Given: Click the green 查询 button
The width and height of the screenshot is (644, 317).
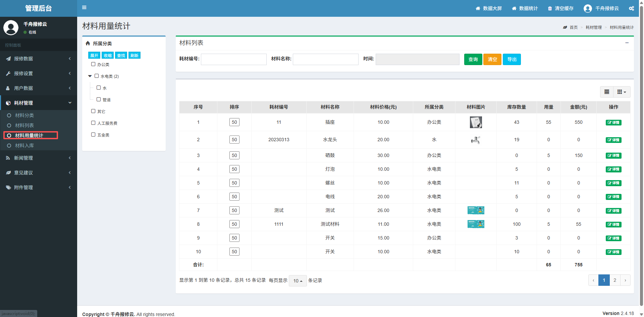Looking at the screenshot, I should point(473,59).
